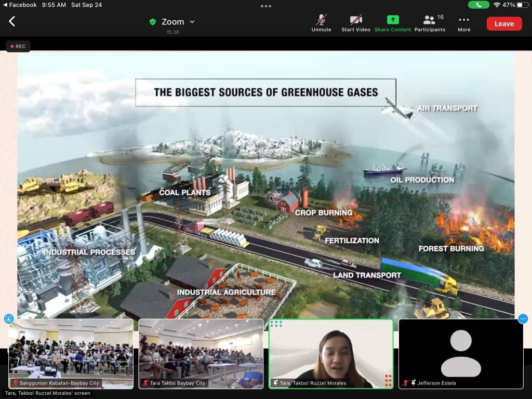Screen dimensions: 532x399
Task: Open the More options menu
Action: pos(464,23)
